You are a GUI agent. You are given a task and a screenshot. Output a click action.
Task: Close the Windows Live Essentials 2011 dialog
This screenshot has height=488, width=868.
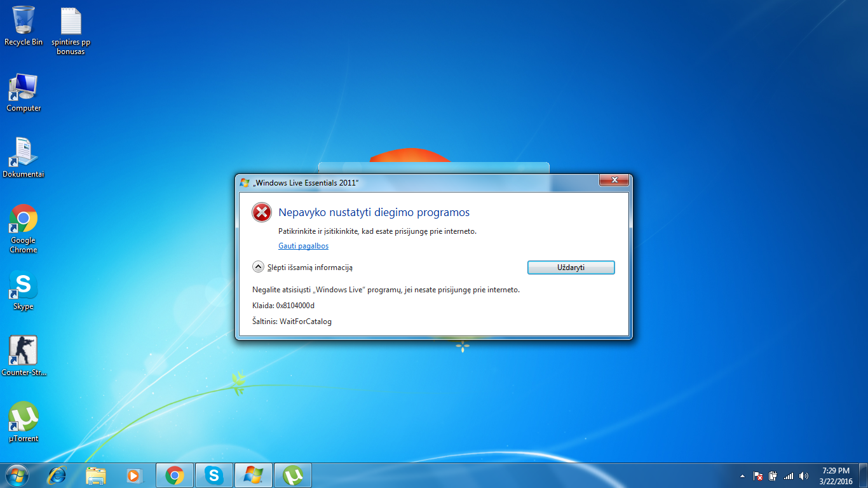click(614, 180)
